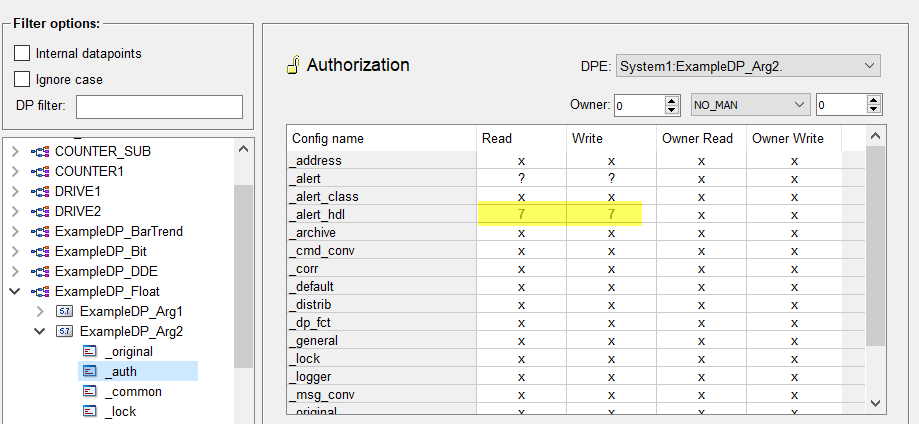The width and height of the screenshot is (919, 424).
Task: Open the DPE dropdown list
Action: [867, 66]
